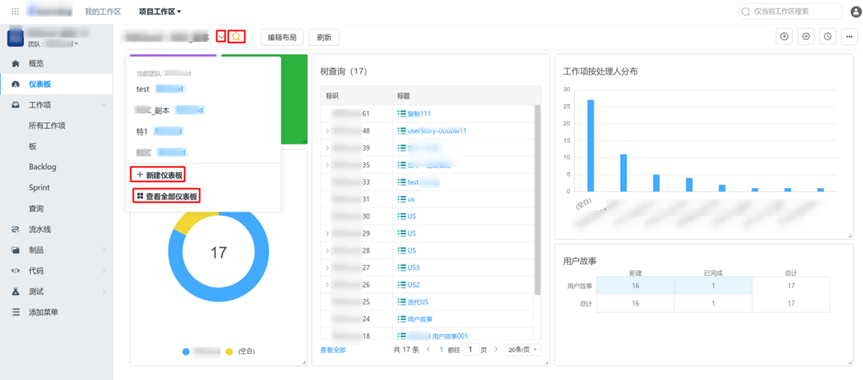This screenshot has width=863, height=380.
Task: Expand the 工作项 sidebar section
Action: tap(104, 105)
